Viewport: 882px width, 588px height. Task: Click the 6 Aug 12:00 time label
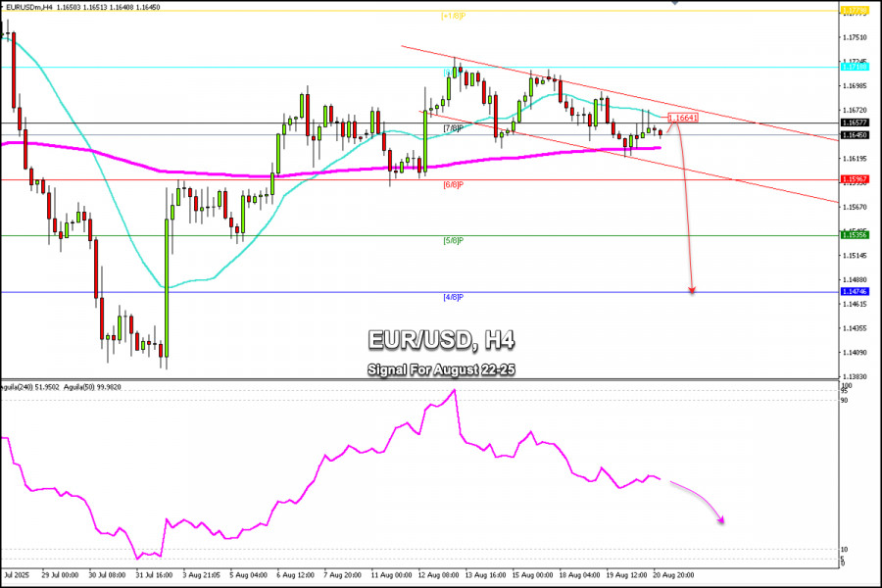pos(295,575)
